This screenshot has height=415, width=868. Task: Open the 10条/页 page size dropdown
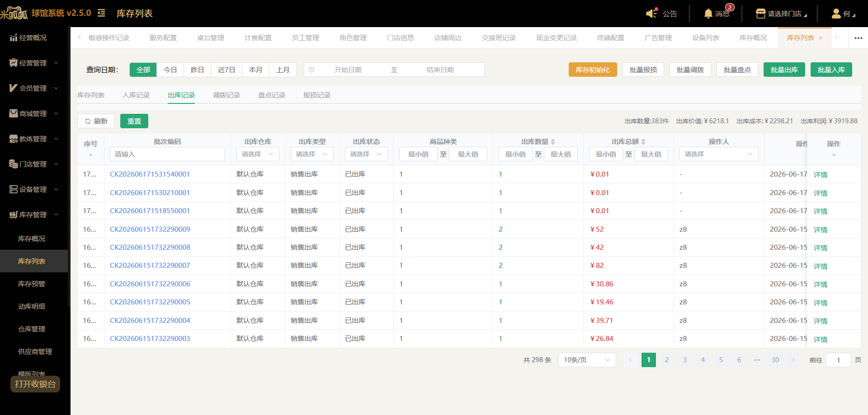click(587, 360)
